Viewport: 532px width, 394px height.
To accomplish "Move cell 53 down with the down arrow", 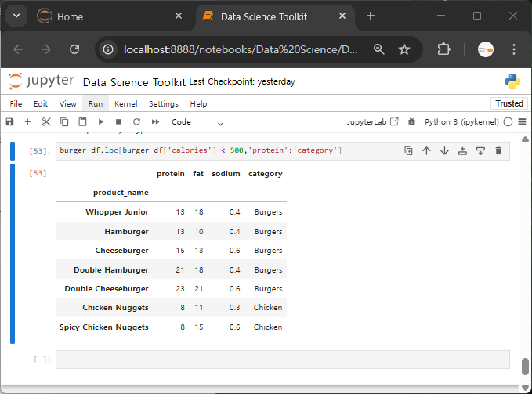I will [444, 151].
